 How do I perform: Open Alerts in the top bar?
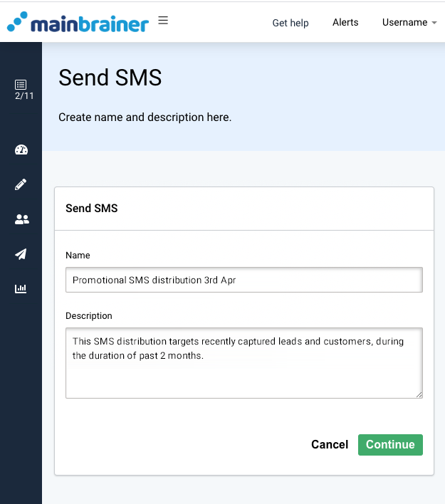click(x=345, y=22)
